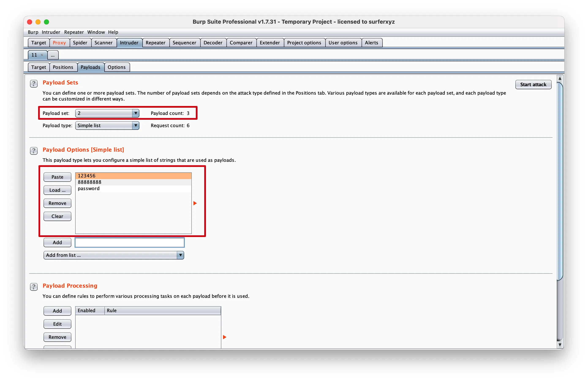Click the orange arrow beside payload list
This screenshot has width=588, height=381.
click(x=195, y=203)
